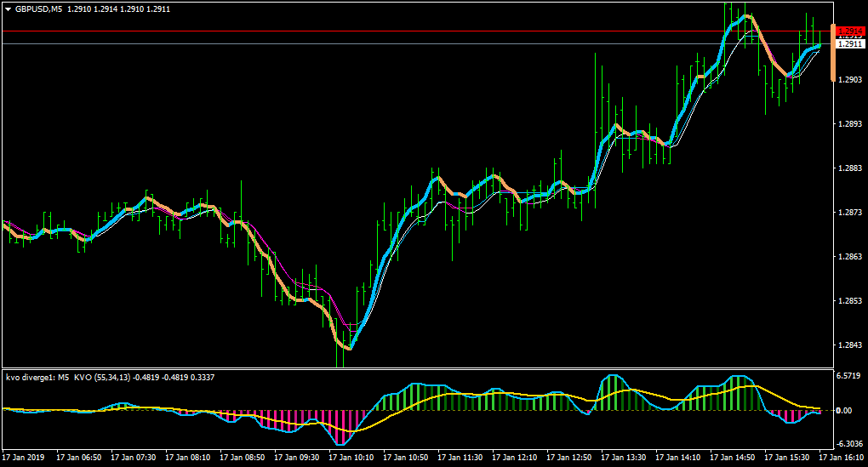Select the kvo diverge1 indicator label
This screenshot has height=467, width=868.
click(x=29, y=378)
